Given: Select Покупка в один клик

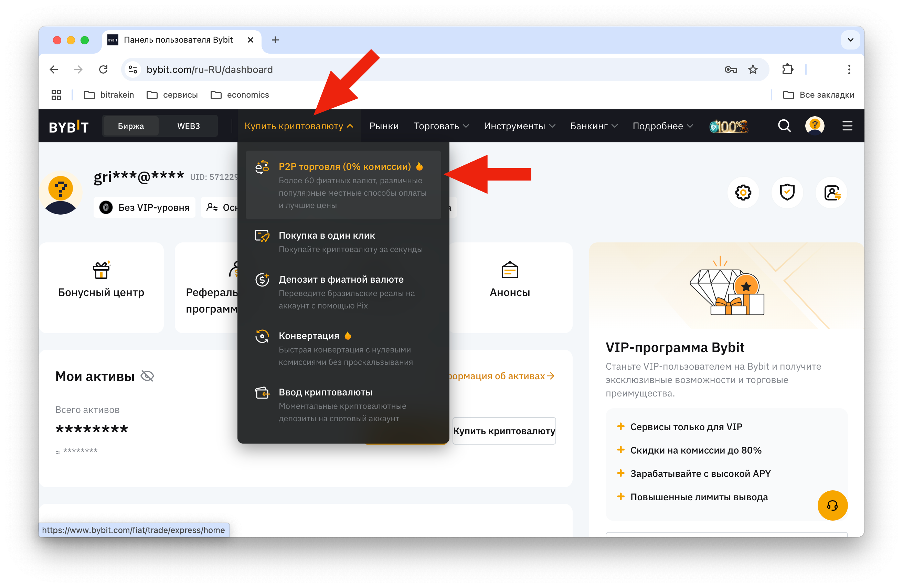Looking at the screenshot, I should click(x=343, y=242).
